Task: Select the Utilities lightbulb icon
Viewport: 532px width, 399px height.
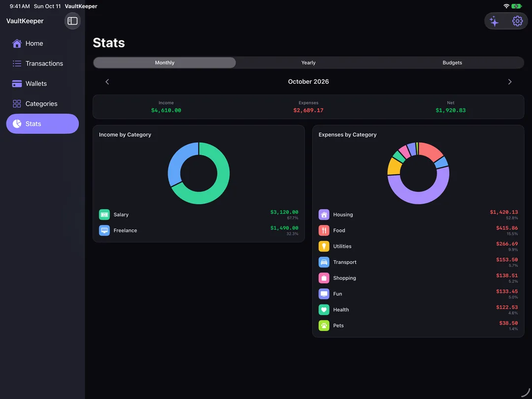Action: click(324, 246)
